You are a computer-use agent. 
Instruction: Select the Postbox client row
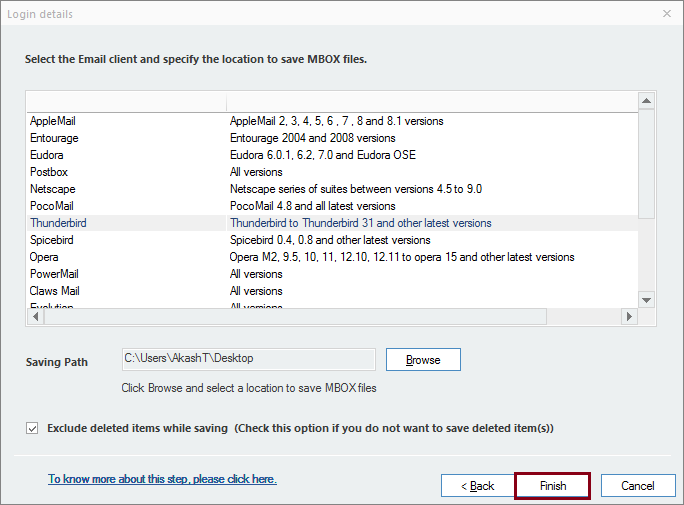pyautogui.click(x=332, y=172)
